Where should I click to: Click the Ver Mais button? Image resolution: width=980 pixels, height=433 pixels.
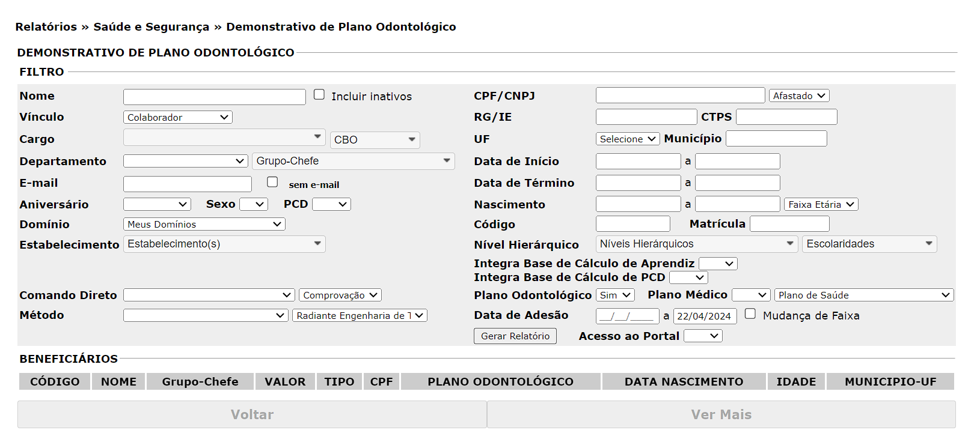(x=721, y=414)
